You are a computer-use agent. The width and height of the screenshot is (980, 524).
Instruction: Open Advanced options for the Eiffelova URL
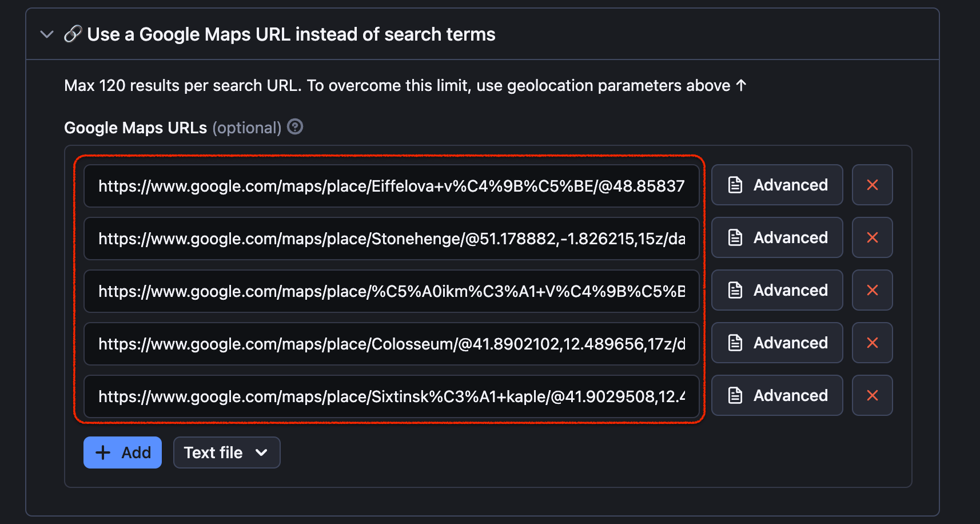coord(776,185)
